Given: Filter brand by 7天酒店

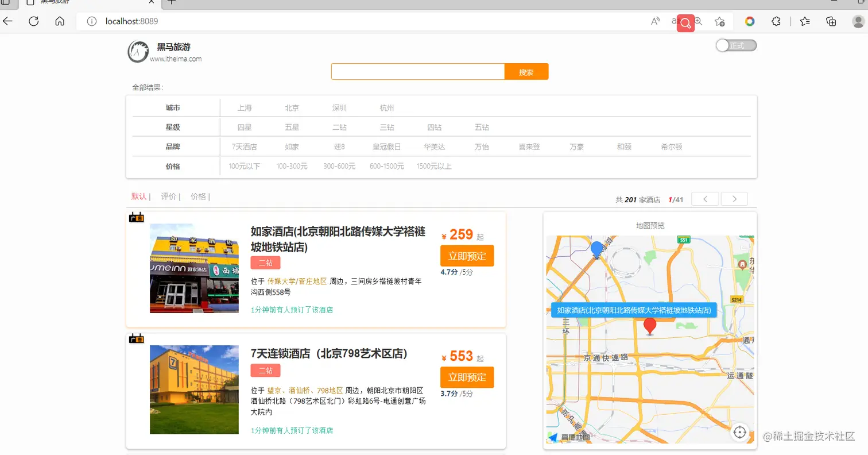Looking at the screenshot, I should click(245, 147).
